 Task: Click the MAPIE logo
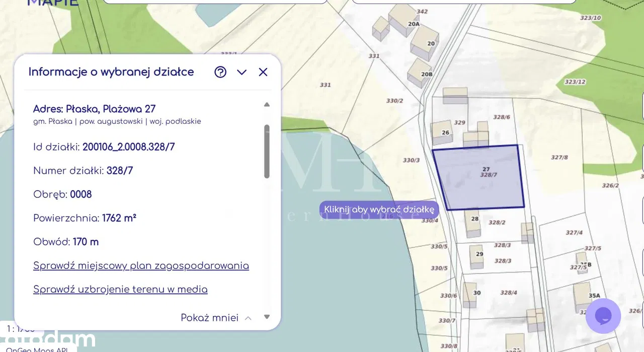pos(52,3)
